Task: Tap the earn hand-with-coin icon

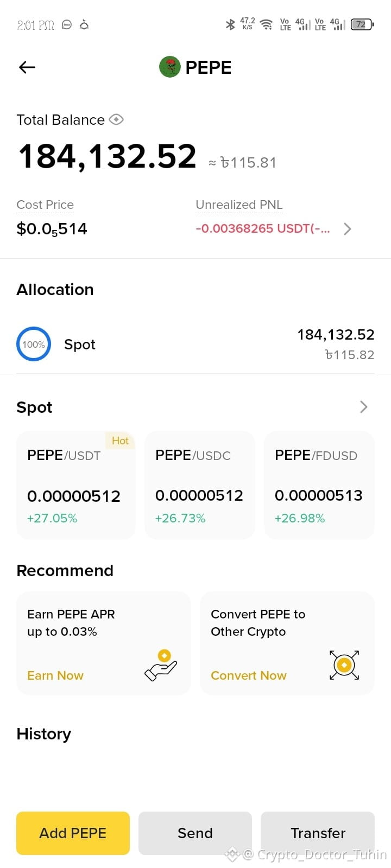Action: (x=161, y=665)
